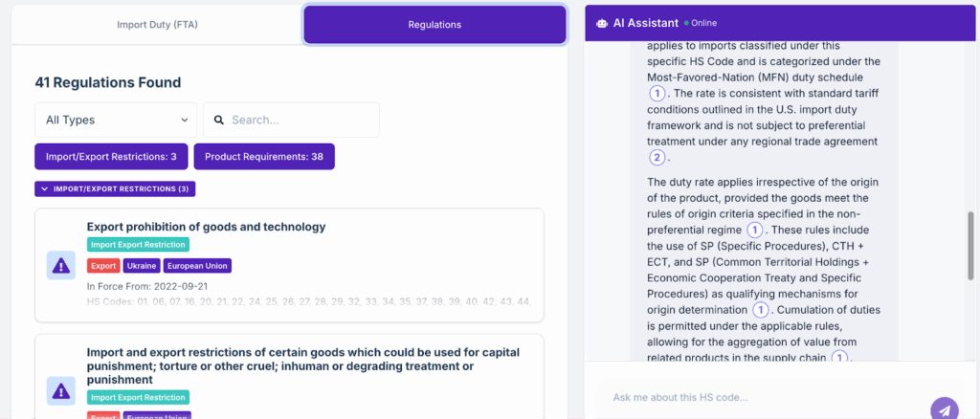Open the All Types dropdown
Screen dimensions: 980x419
click(x=116, y=121)
